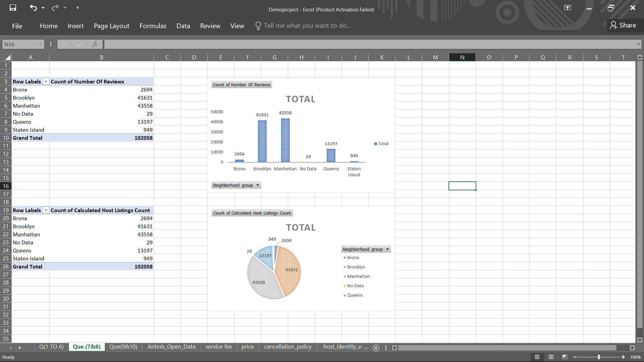
Task: Switch to the Airbnb_Open_Data sheet tab
Action: click(171, 347)
